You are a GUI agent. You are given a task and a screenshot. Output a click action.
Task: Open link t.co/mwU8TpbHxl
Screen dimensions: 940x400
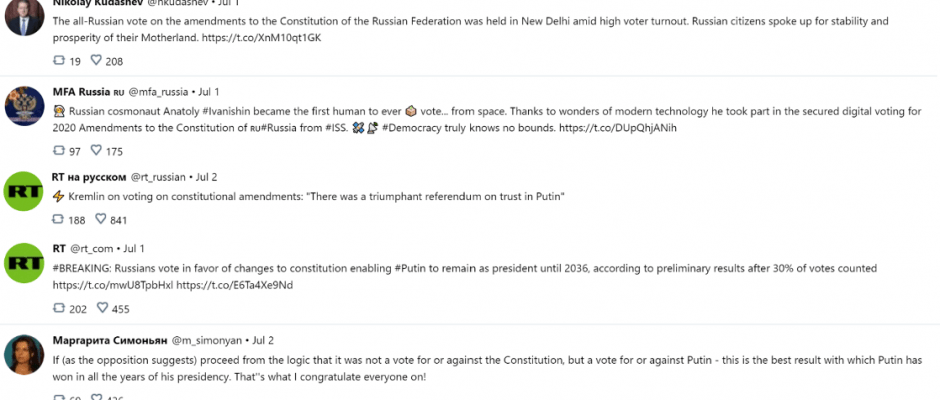[113, 285]
